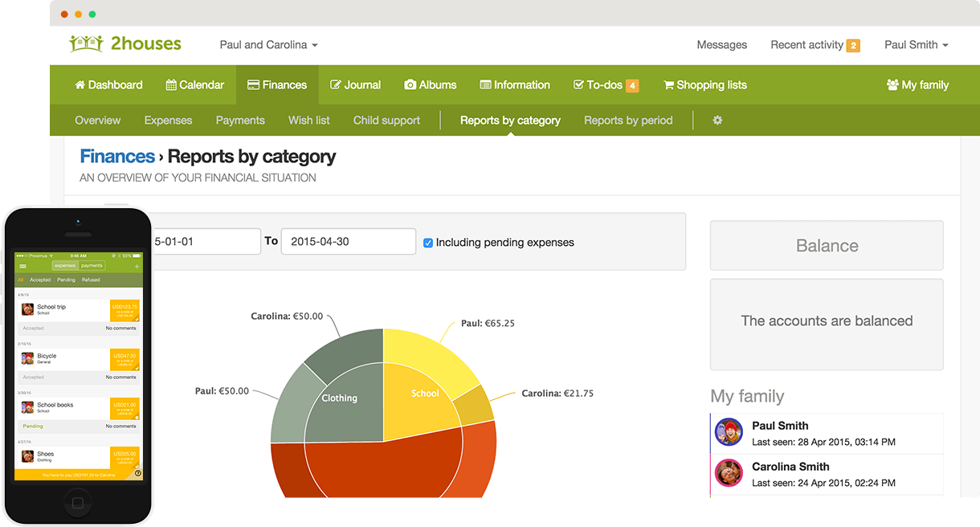This screenshot has width=980, height=527.
Task: Switch to Reports by period tab
Action: click(x=628, y=121)
